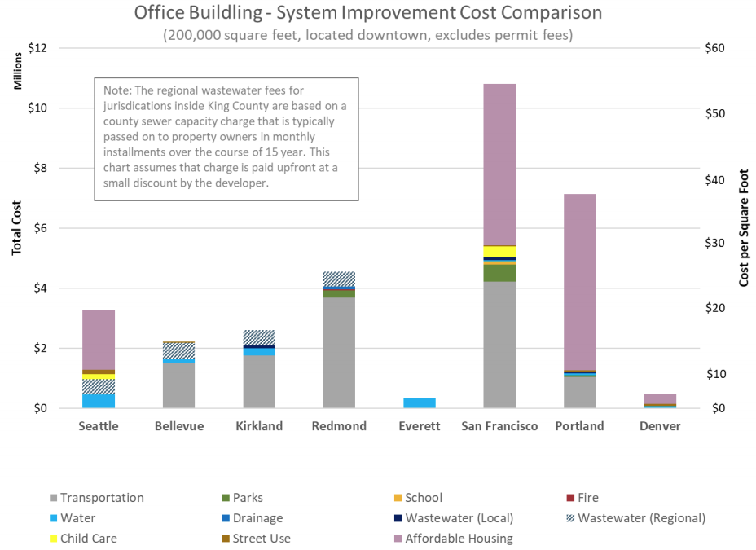Click the Transportation legend color swatch
The image size is (756, 550).
tap(54, 498)
